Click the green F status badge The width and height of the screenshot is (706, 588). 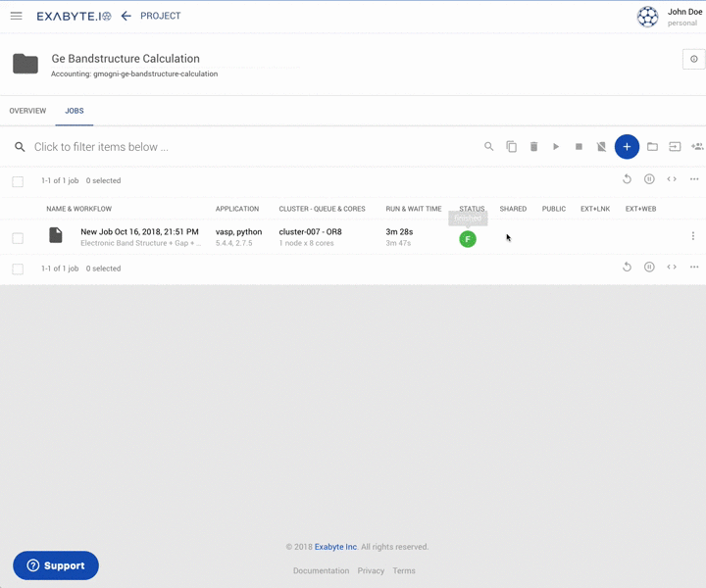click(468, 239)
